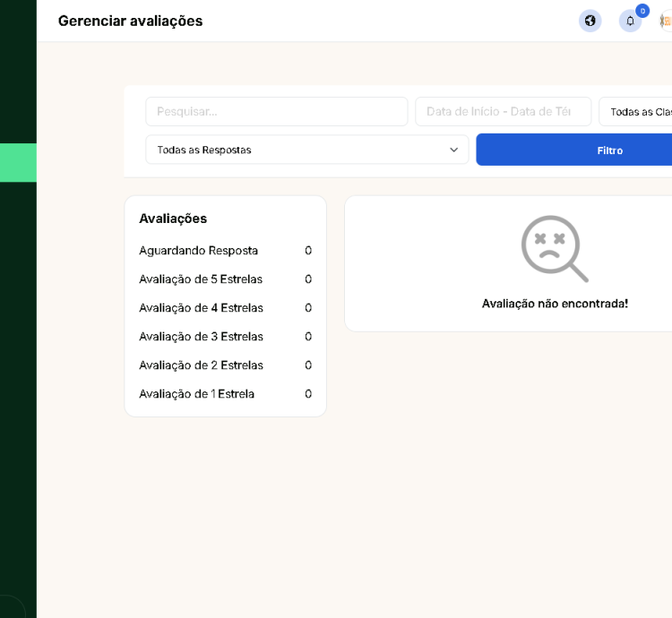Viewport: 672px width, 618px height.
Task: Click Avaliação de 3 Estrelas
Action: [x=201, y=337]
